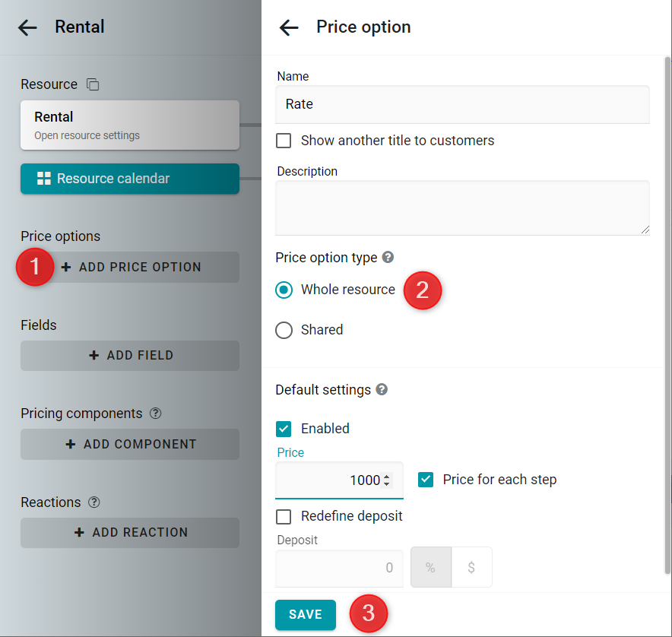Click the grid icon on Resource calendar

click(44, 179)
